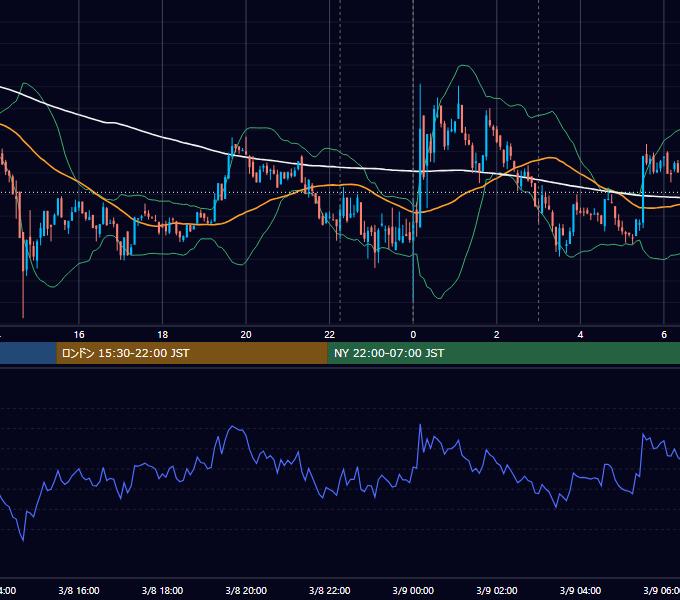
Task: Click the 3/9 00:00 time label
Action: click(x=413, y=590)
